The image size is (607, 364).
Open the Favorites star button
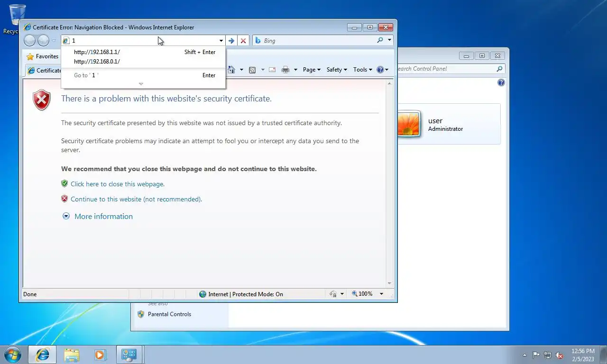point(42,56)
